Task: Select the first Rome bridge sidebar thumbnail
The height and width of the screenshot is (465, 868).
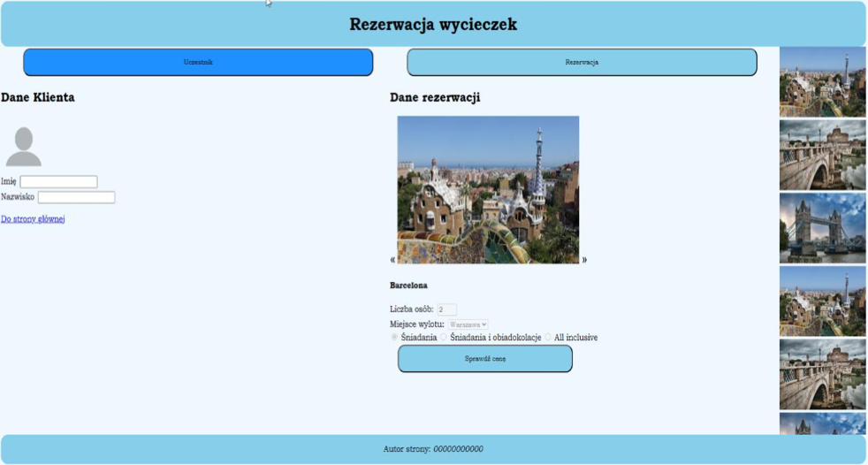Action: 823,155
